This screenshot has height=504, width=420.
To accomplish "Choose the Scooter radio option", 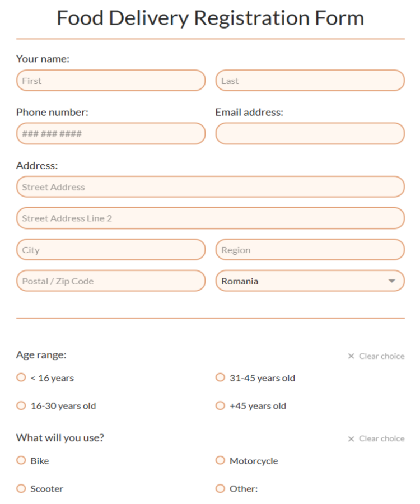I will click(21, 488).
